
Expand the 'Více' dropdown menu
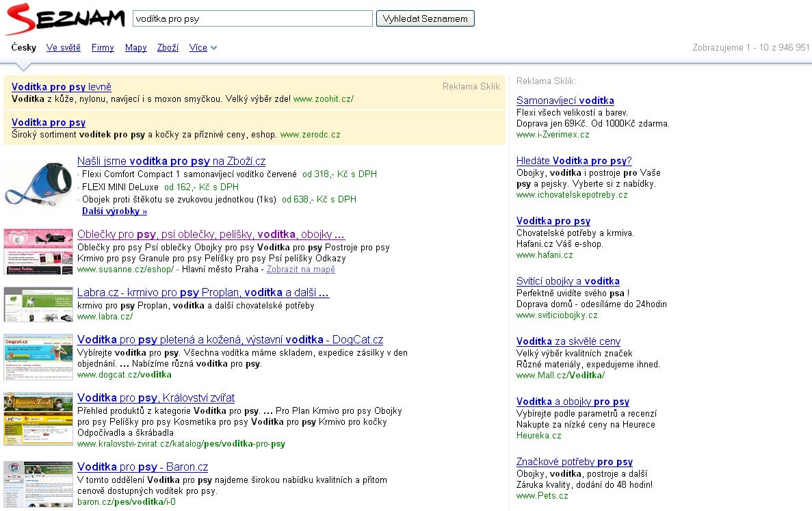[x=202, y=48]
